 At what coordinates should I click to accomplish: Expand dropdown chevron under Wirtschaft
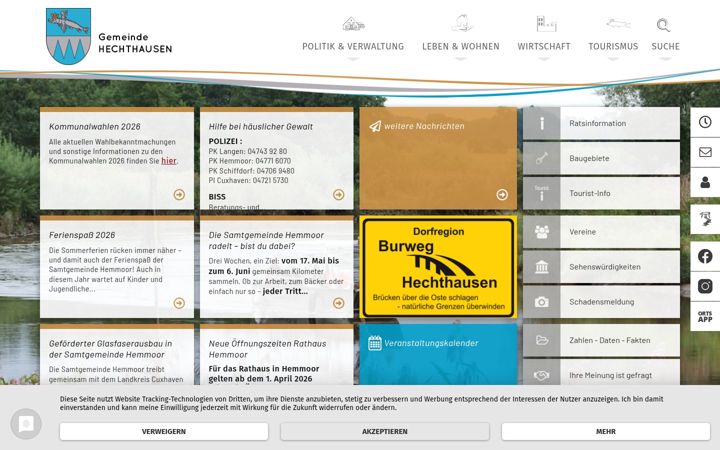tap(544, 59)
